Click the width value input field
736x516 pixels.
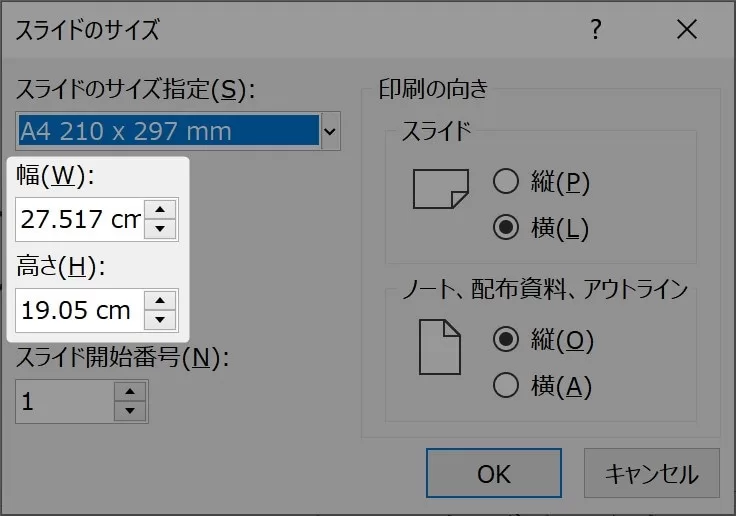tap(80, 219)
